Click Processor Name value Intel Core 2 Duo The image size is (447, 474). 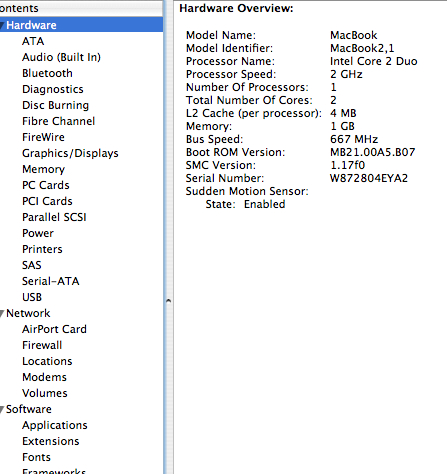tap(374, 61)
